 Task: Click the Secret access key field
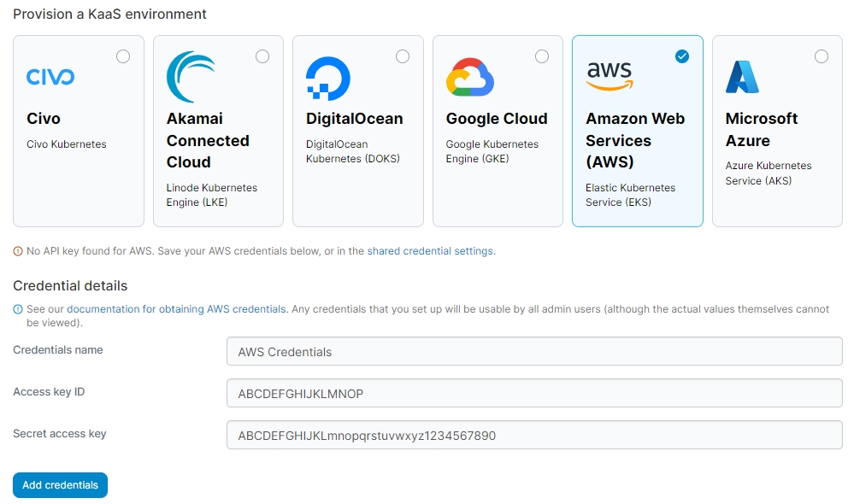(x=534, y=435)
